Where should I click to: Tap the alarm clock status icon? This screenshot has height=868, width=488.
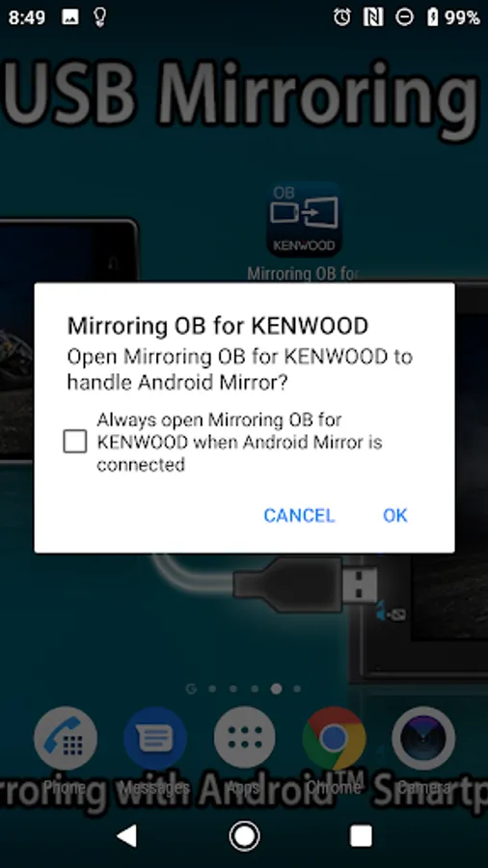(x=342, y=17)
